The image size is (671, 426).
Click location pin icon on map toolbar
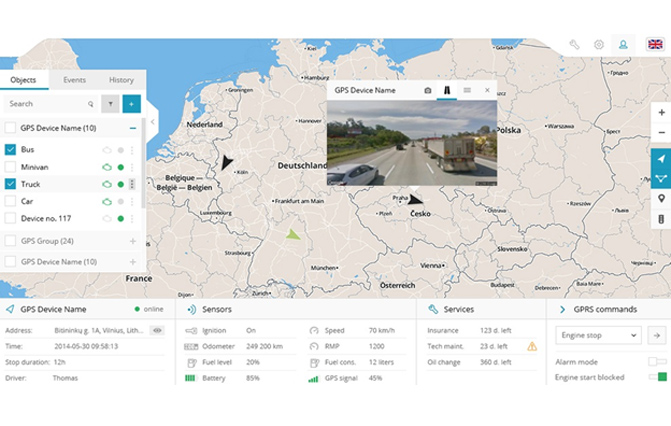point(661,198)
